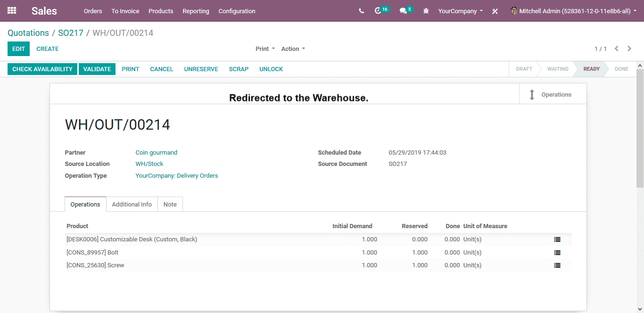Expand the Action dropdown
Screen dimensions: 644x313
point(293,49)
